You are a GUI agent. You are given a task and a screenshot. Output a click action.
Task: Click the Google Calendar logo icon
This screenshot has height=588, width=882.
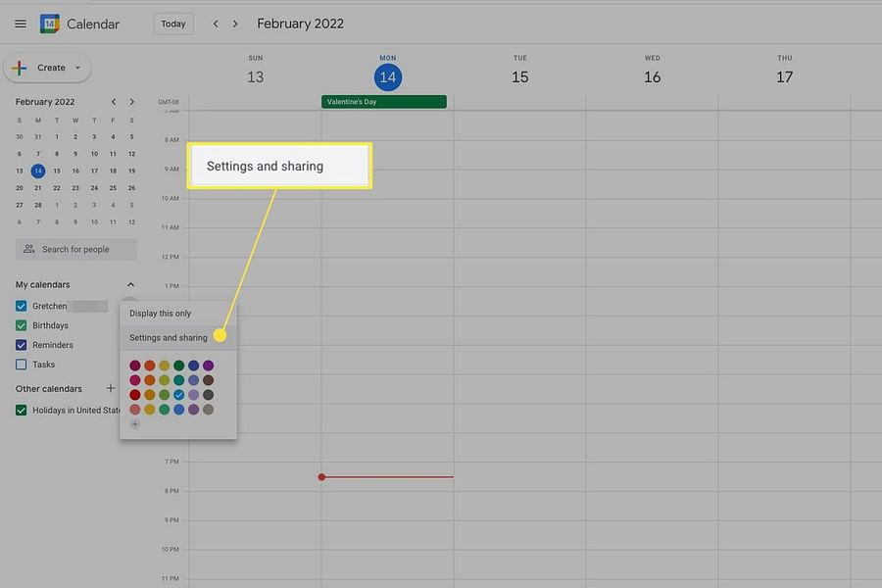click(48, 23)
